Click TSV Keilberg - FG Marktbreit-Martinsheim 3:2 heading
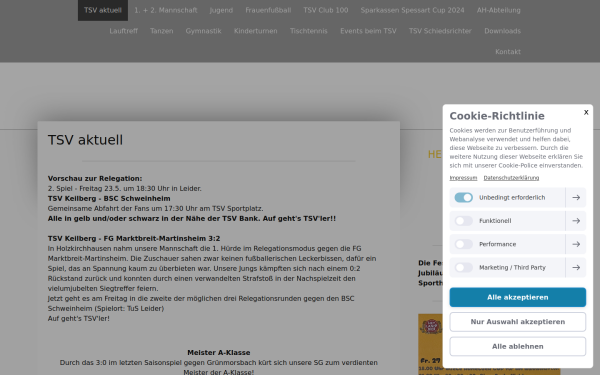Screen dimensions: 600x375 click(134, 238)
